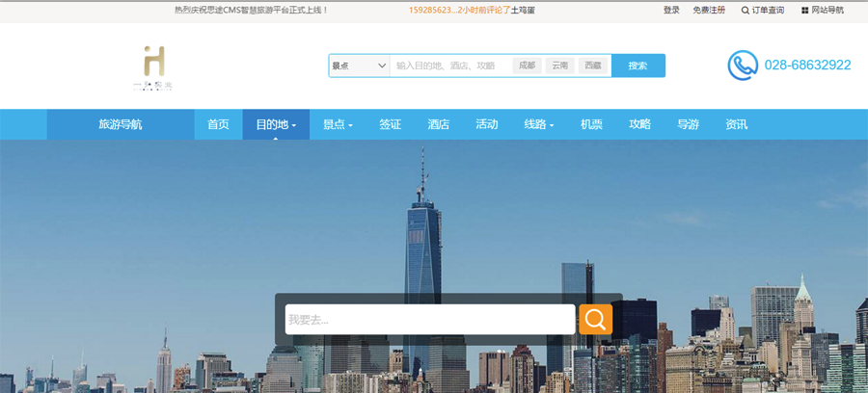Screen dimensions: 868x393
Task: Click the 免费注册 link
Action: tap(709, 11)
